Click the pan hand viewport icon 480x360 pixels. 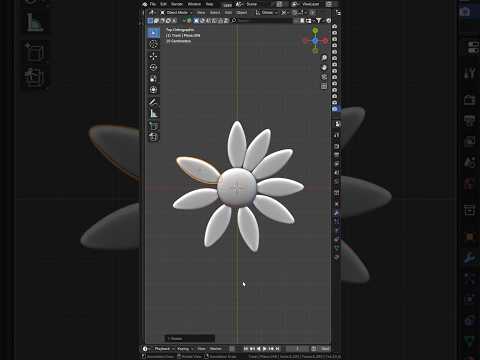pos(324,68)
